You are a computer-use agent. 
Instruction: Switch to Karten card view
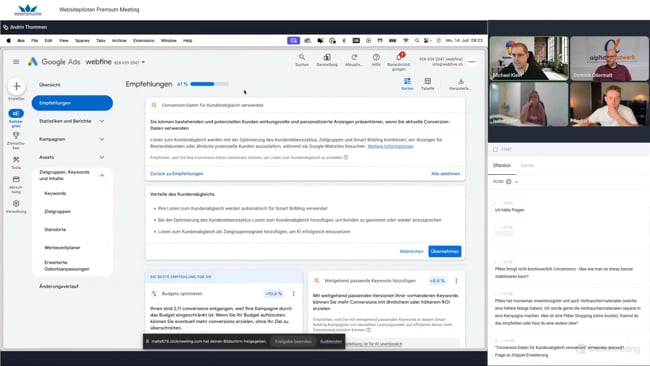click(x=407, y=84)
